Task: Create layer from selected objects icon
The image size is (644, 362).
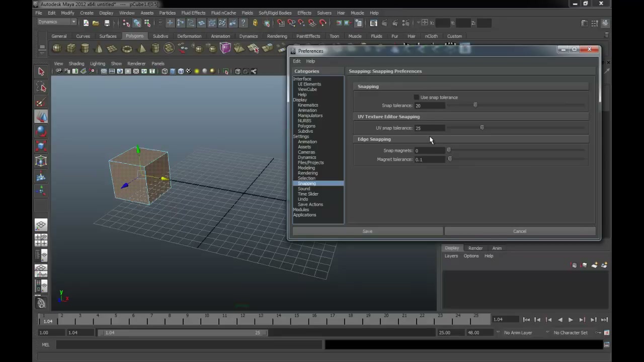Action: click(604, 265)
